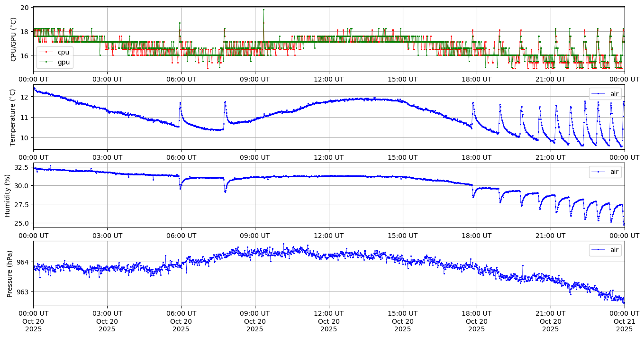The image size is (644, 337).
Task: Click the Humidity (%) y-axis label
Action: click(x=8, y=195)
